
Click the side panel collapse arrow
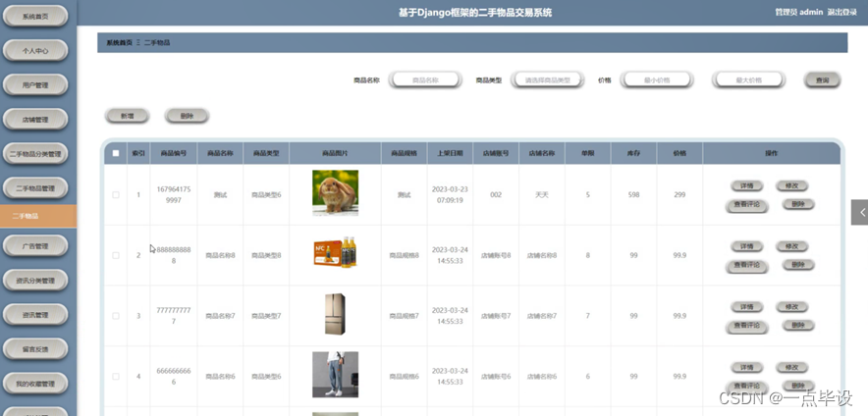coord(860,212)
